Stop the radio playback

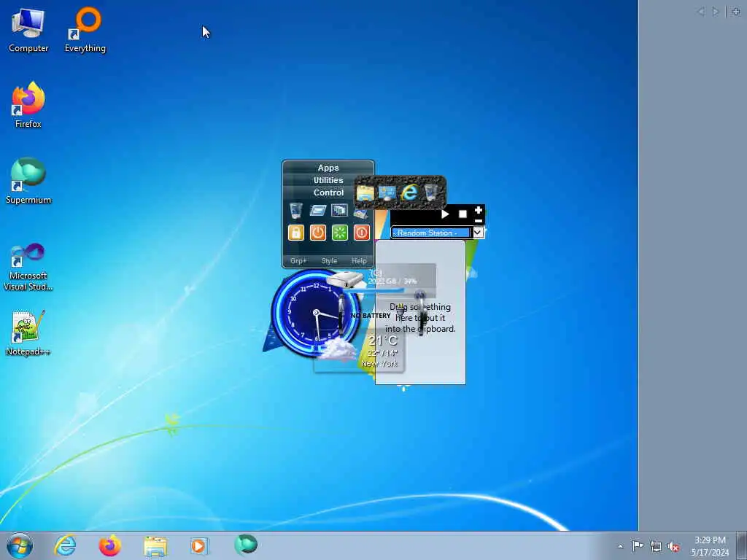(x=462, y=214)
